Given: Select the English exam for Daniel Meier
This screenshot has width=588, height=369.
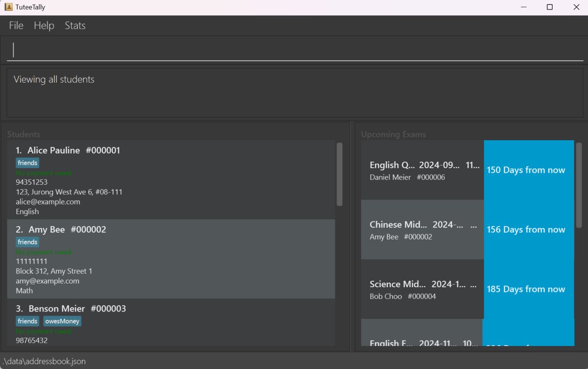Looking at the screenshot, I should (x=422, y=170).
